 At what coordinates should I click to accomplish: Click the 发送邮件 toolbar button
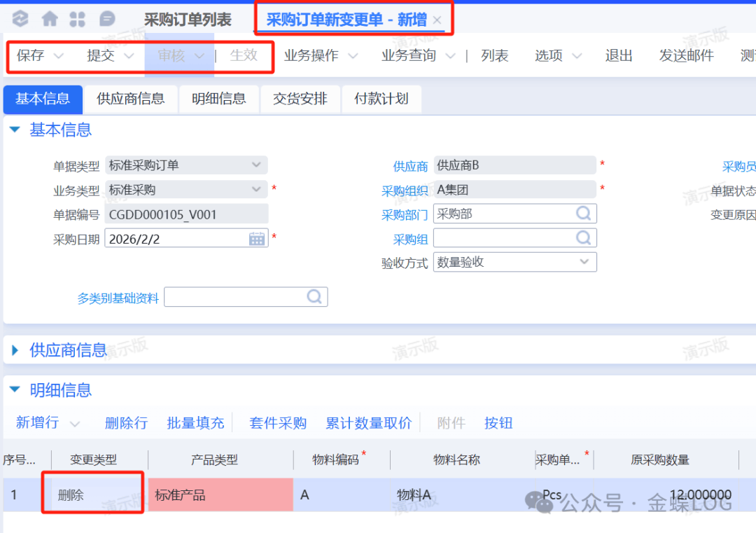[x=686, y=56]
